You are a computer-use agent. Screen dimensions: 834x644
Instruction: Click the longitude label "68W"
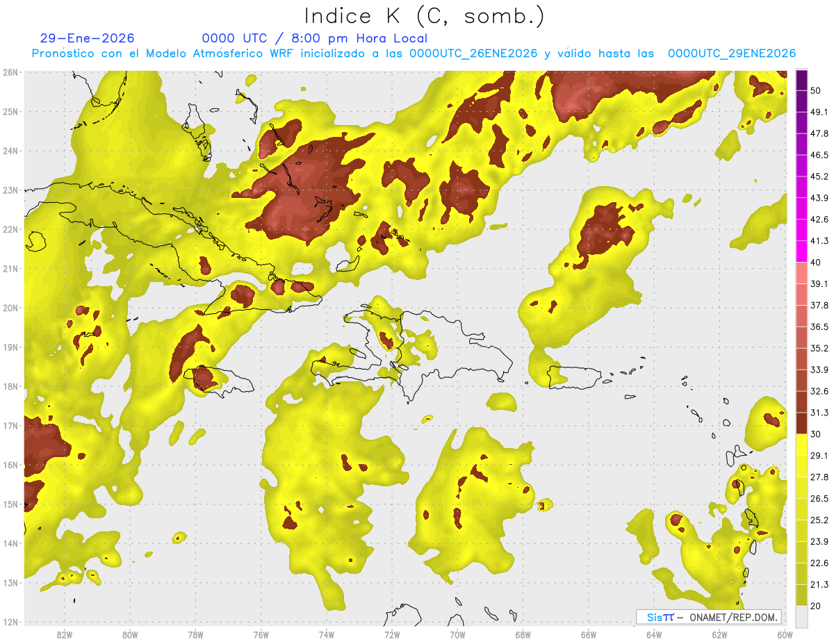[x=523, y=635]
